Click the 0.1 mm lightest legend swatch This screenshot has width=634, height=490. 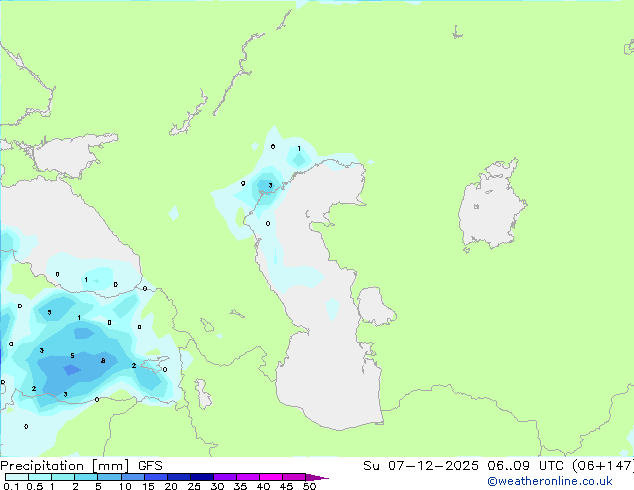pos(17,477)
